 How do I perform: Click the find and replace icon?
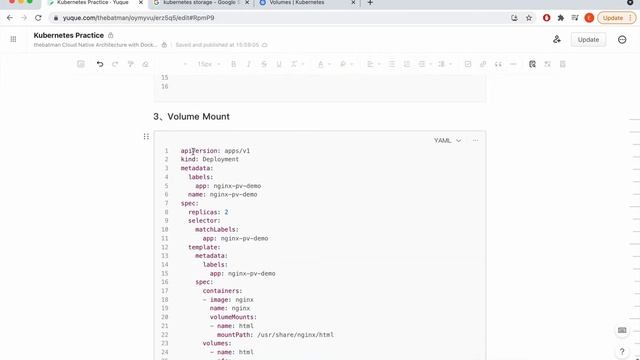tap(532, 64)
